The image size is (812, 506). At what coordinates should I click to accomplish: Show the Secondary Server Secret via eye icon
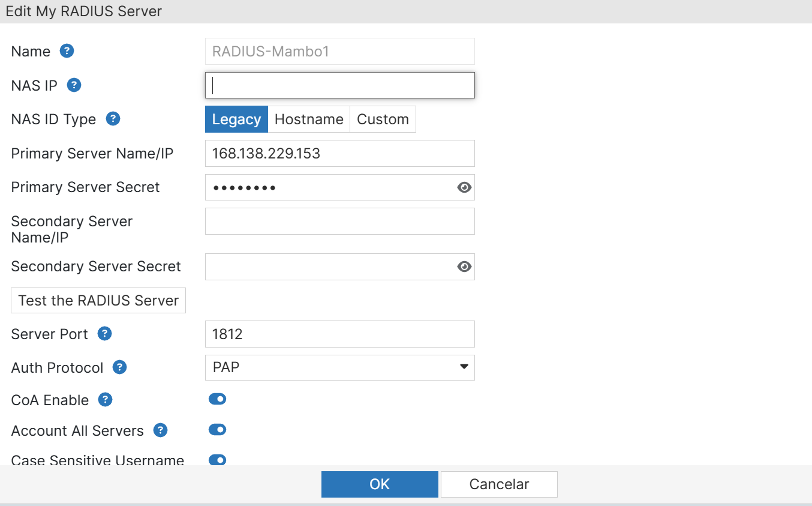pyautogui.click(x=464, y=267)
